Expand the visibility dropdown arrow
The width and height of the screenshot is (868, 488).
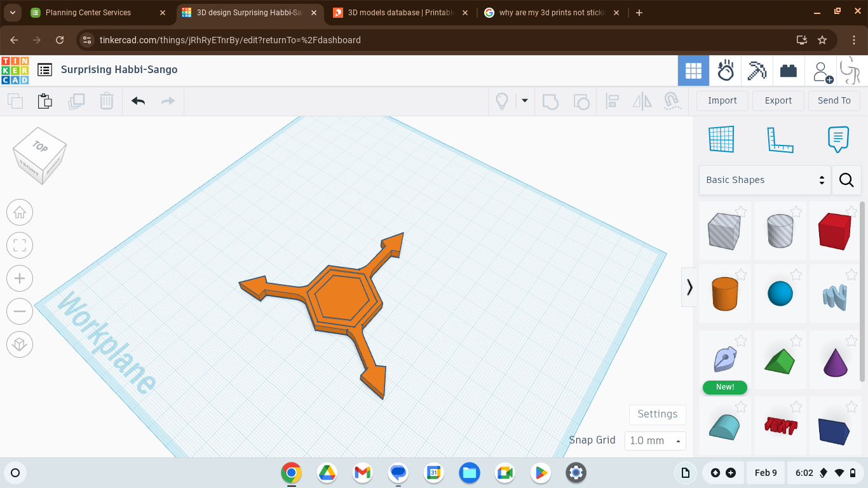525,100
